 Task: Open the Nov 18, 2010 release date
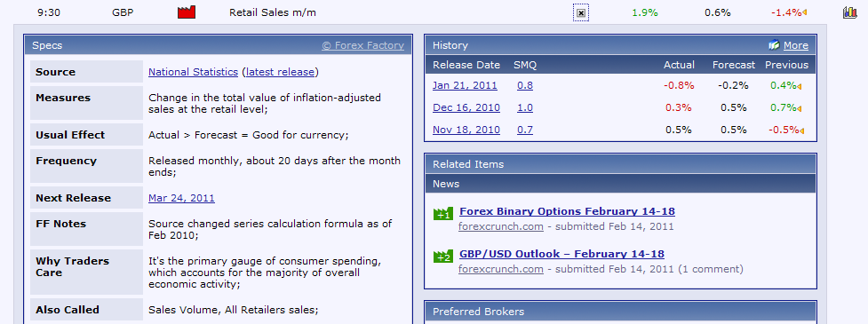[466, 130]
